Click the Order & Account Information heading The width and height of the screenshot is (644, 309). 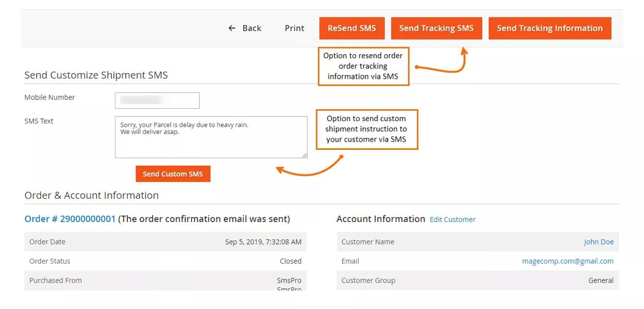92,195
